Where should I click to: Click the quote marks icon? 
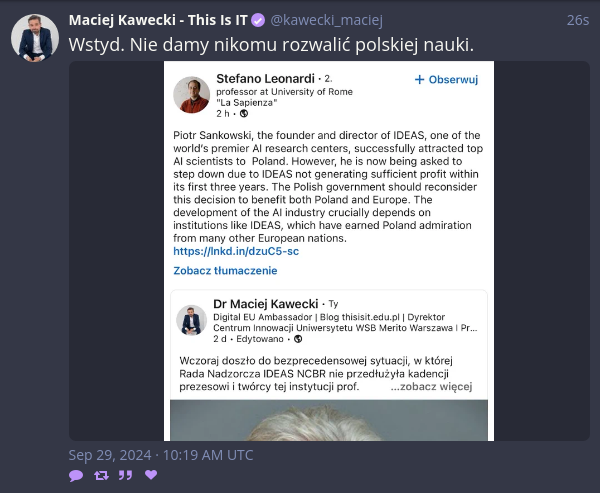coord(126,475)
